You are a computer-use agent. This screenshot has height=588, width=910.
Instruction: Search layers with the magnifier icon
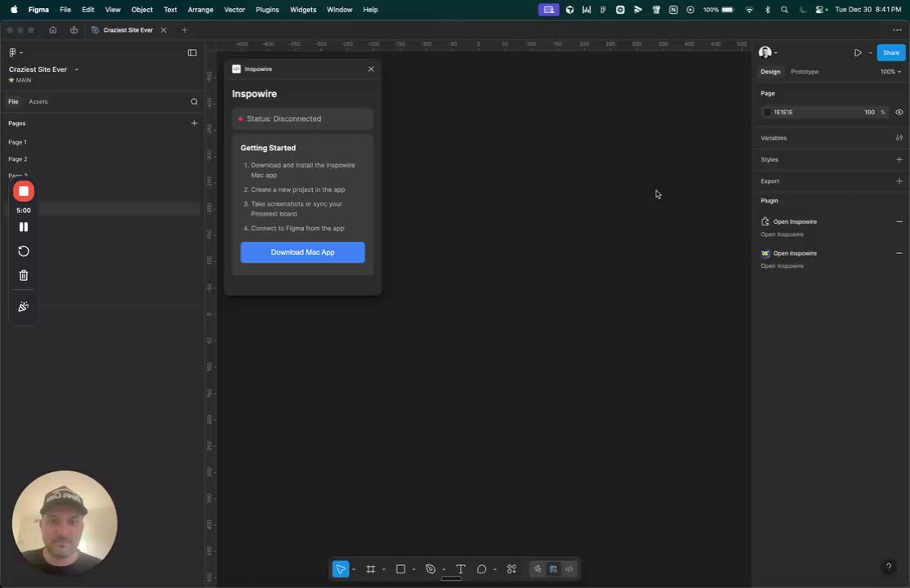click(x=194, y=101)
